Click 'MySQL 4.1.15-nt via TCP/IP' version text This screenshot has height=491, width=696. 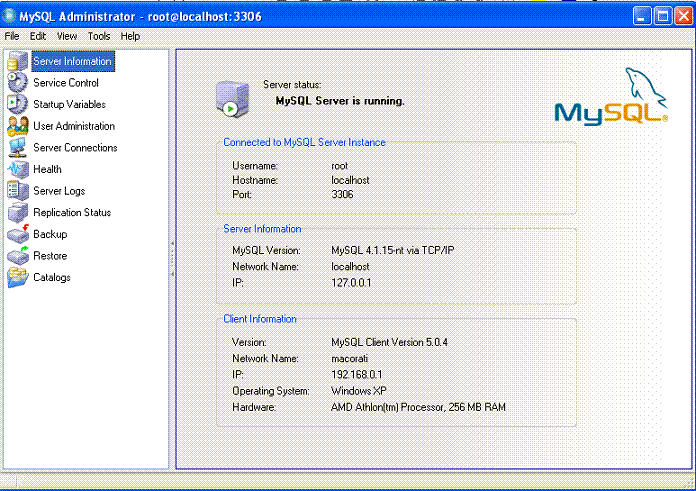click(393, 250)
